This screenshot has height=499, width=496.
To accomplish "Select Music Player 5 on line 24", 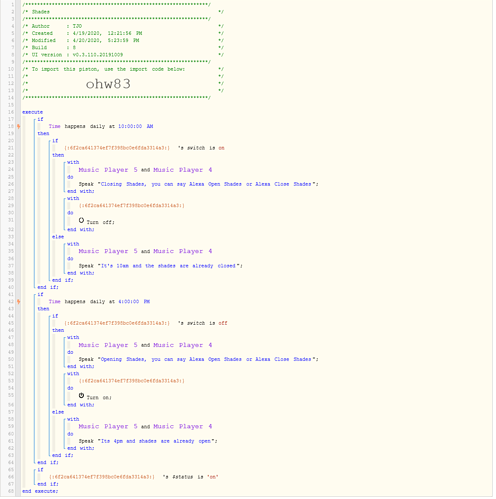I will click(x=108, y=170).
